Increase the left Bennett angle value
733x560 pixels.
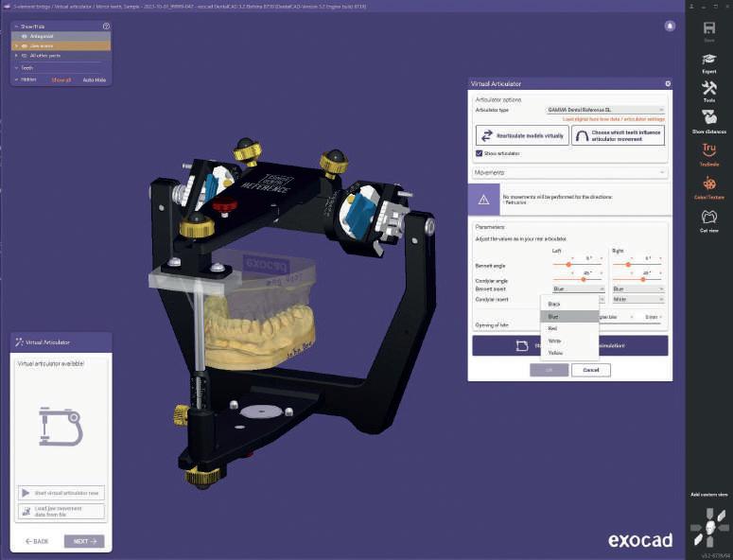(602, 258)
